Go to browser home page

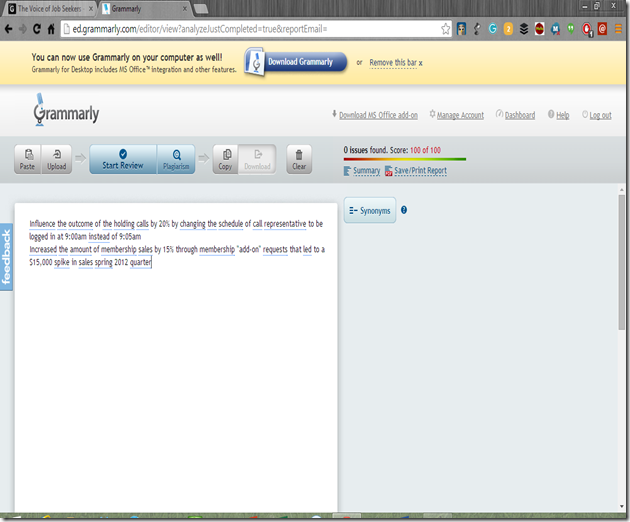point(51,29)
